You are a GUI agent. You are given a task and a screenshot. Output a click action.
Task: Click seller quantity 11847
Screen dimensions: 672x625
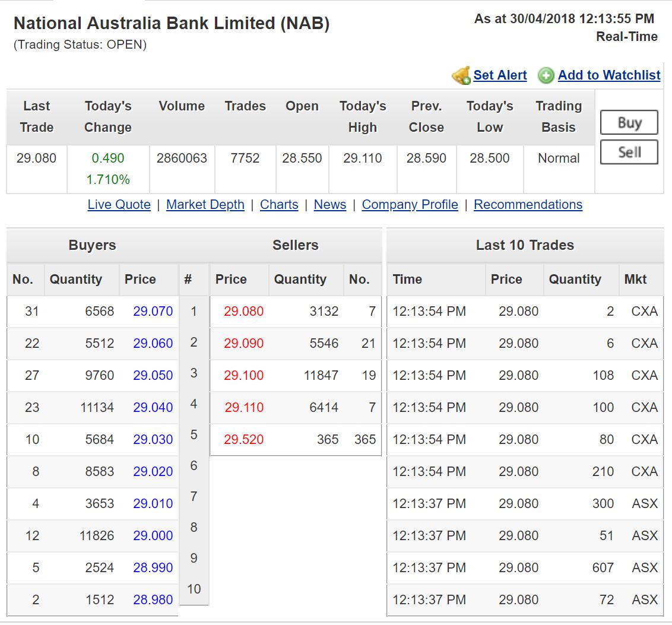pos(321,375)
